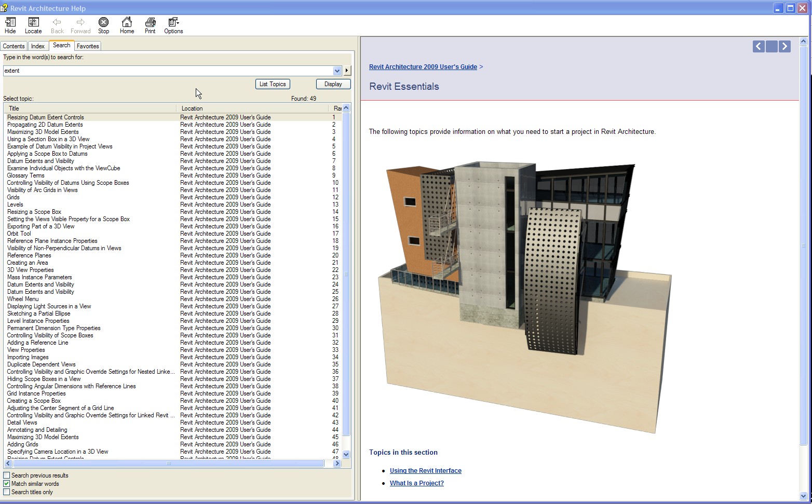
Task: Select 'Detail Views' result
Action: tap(173, 423)
